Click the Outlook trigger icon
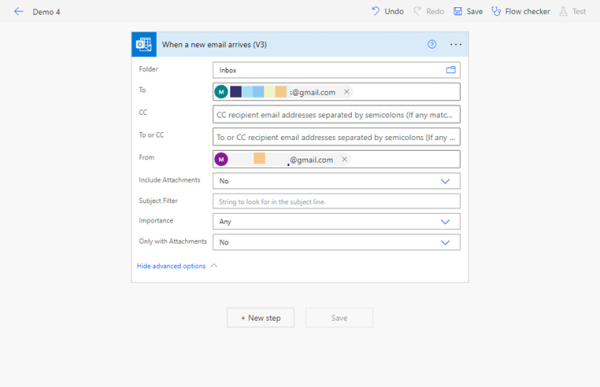600x387 pixels. pos(144,44)
